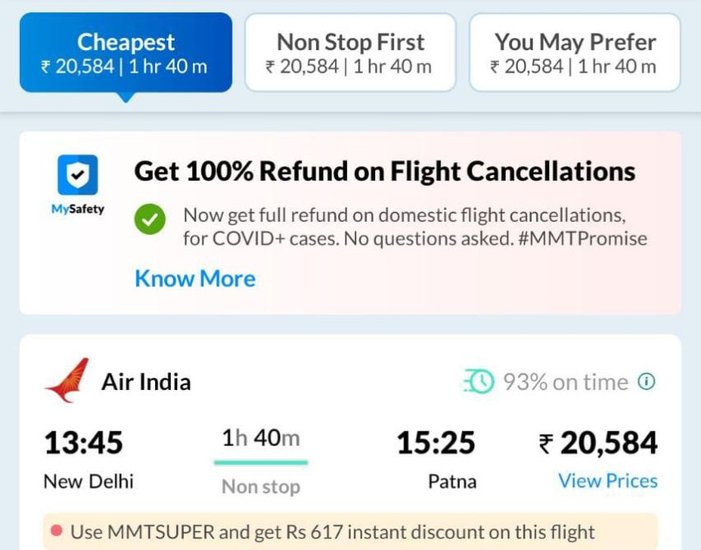Select the Cheapest sort tab

point(126,53)
